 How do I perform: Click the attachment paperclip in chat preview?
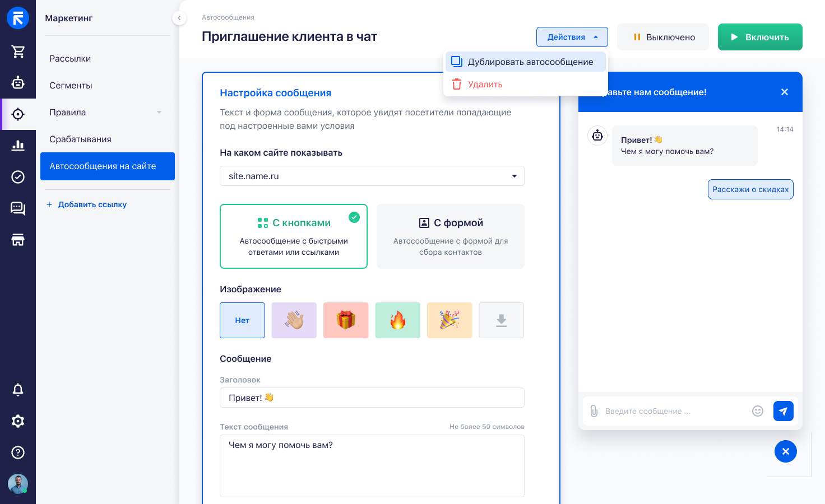(x=594, y=411)
